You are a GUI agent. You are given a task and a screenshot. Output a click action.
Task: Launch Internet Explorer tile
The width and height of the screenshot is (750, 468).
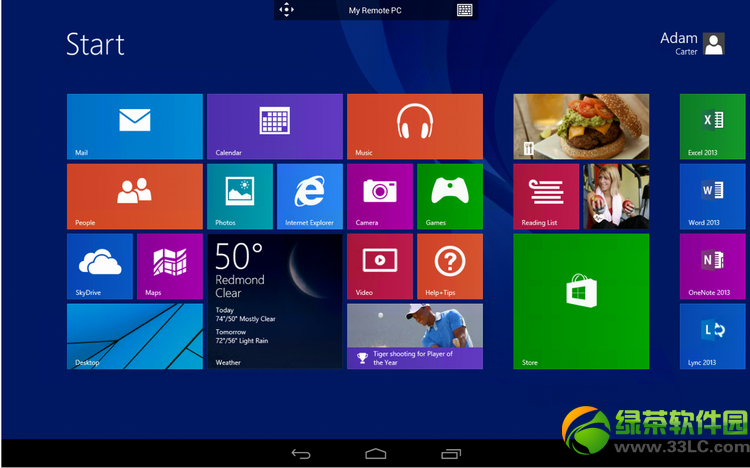coord(310,197)
